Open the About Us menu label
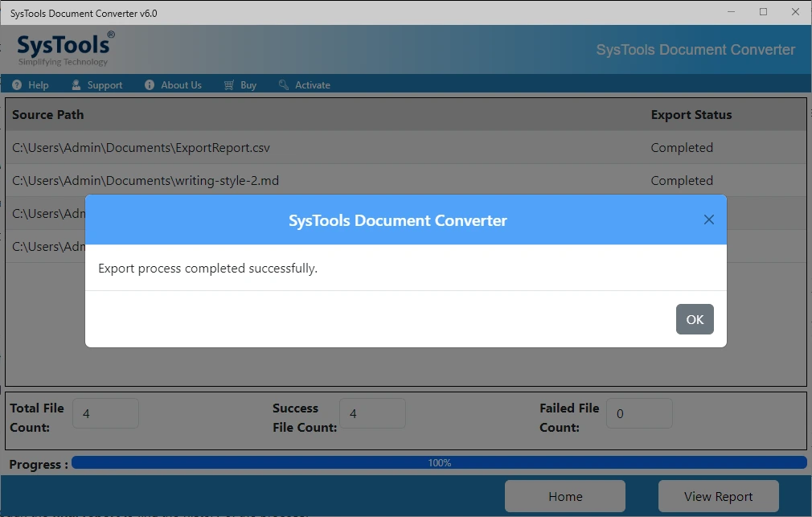This screenshot has height=517, width=812. (x=181, y=85)
